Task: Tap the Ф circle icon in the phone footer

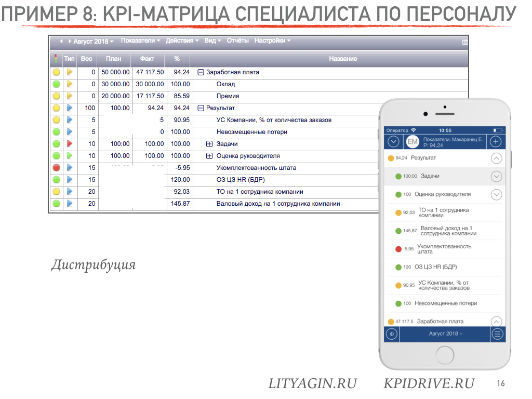Action: click(x=392, y=334)
